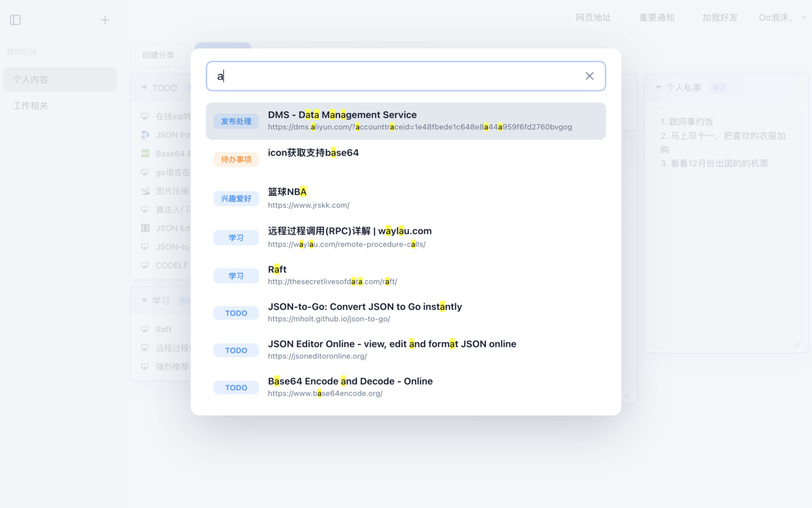Open the JSON Editor Online search result

tap(406, 350)
